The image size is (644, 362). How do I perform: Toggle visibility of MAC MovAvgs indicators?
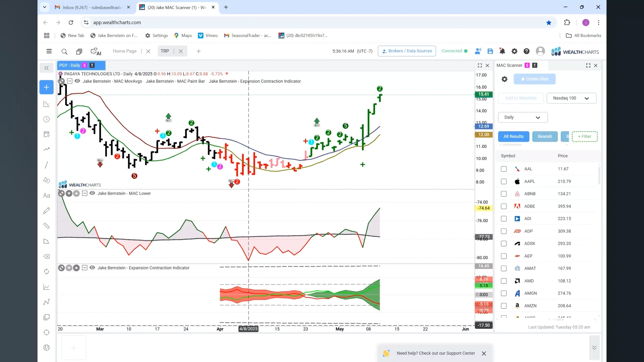click(77, 81)
